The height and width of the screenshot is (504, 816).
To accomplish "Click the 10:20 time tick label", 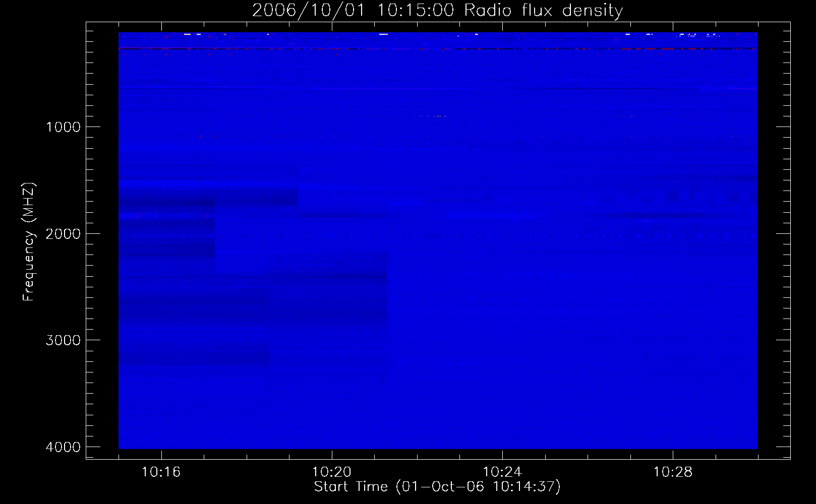I will pyautogui.click(x=332, y=472).
